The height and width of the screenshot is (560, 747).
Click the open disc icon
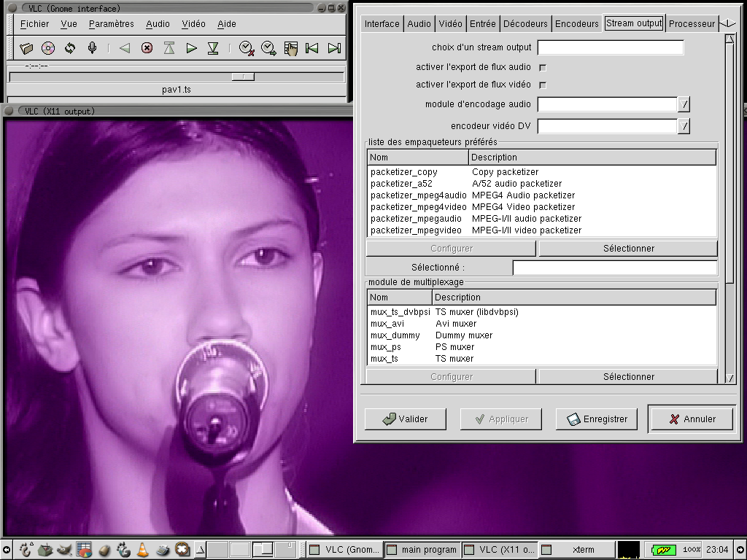[48, 48]
